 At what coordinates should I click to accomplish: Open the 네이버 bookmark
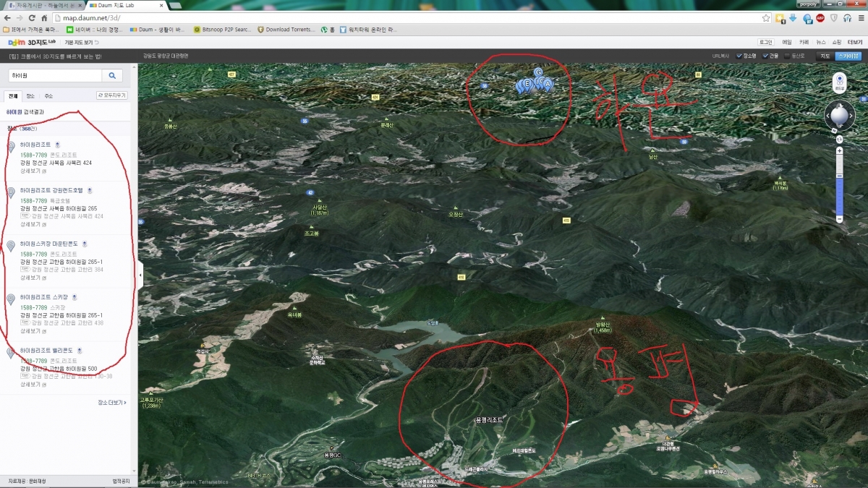pos(94,30)
